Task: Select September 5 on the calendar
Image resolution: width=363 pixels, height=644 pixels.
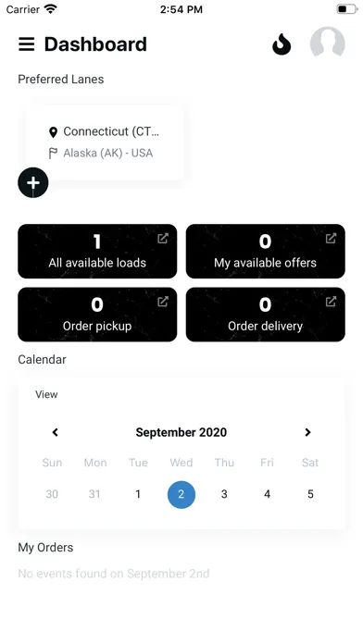Action: [x=310, y=494]
